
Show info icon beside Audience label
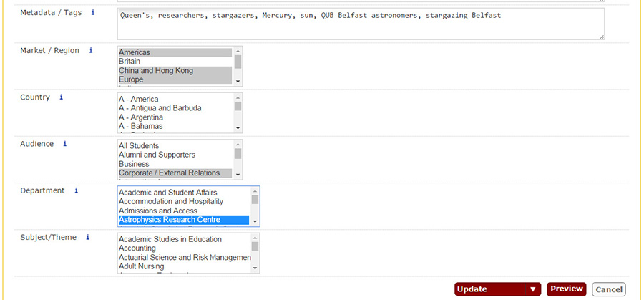(x=64, y=143)
